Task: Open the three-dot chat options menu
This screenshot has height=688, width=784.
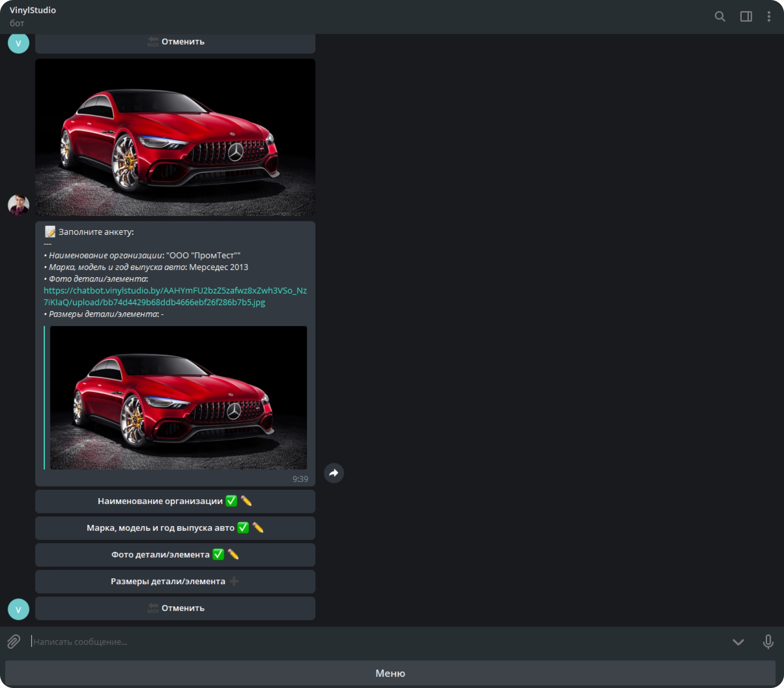Action: [x=769, y=16]
